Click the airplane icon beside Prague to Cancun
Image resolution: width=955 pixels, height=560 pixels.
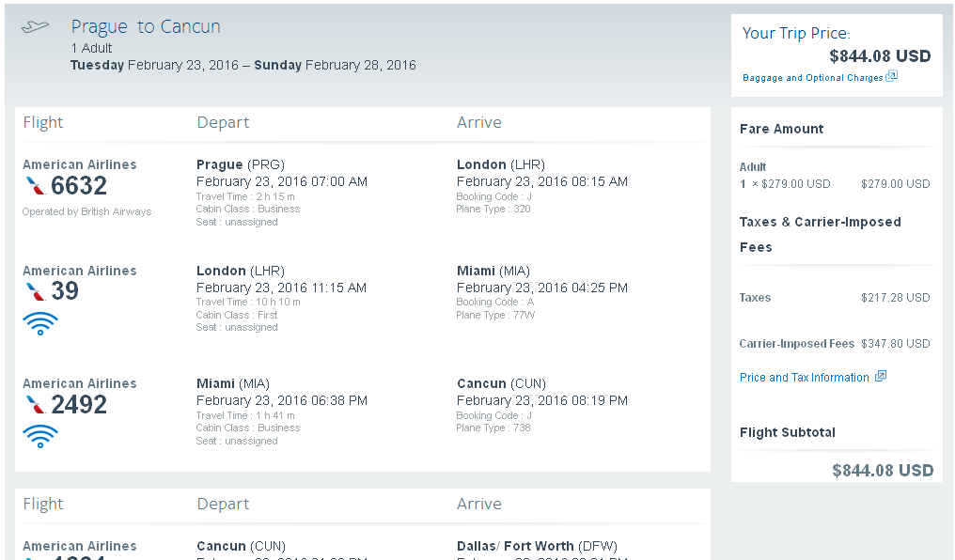point(35,27)
